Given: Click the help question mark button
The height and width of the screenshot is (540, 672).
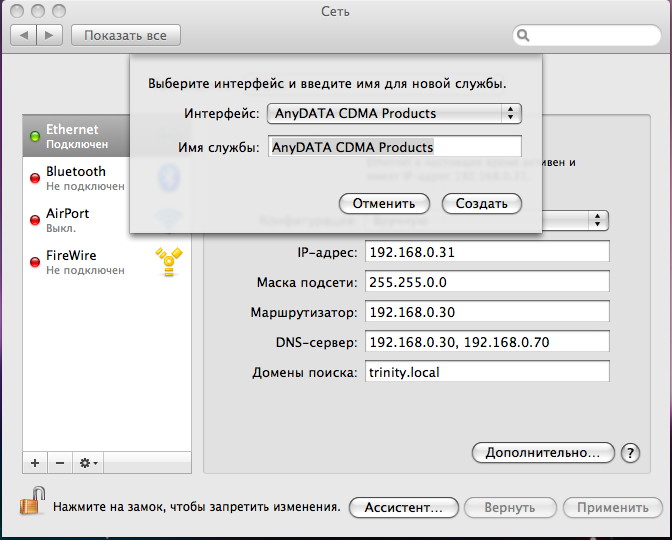Looking at the screenshot, I should pyautogui.click(x=630, y=453).
